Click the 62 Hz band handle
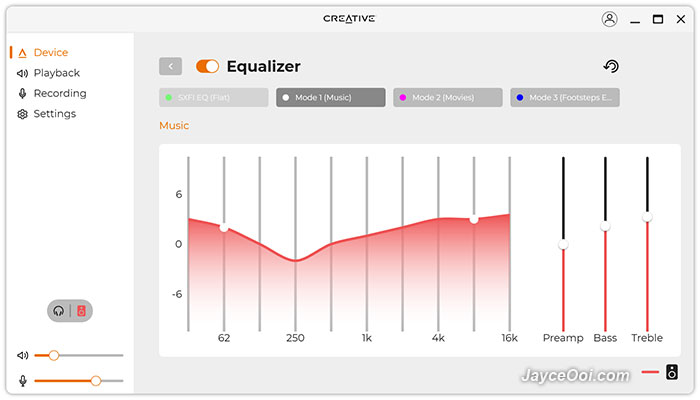 click(224, 228)
